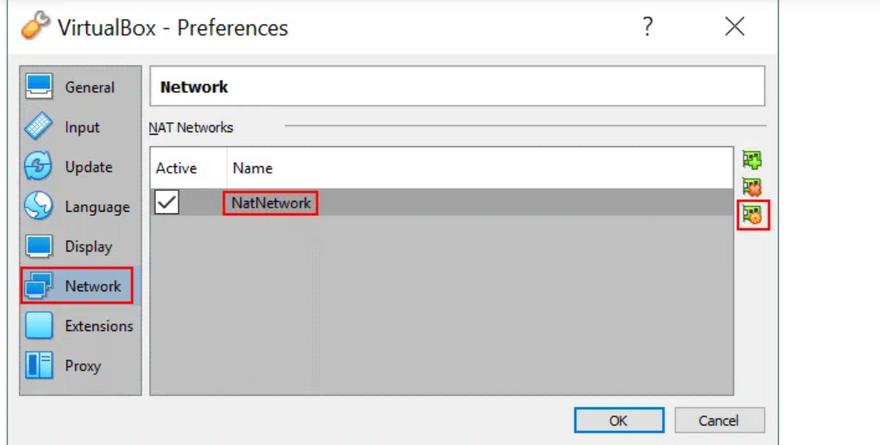Select the Proxy settings section
The image size is (880, 445).
point(84,366)
